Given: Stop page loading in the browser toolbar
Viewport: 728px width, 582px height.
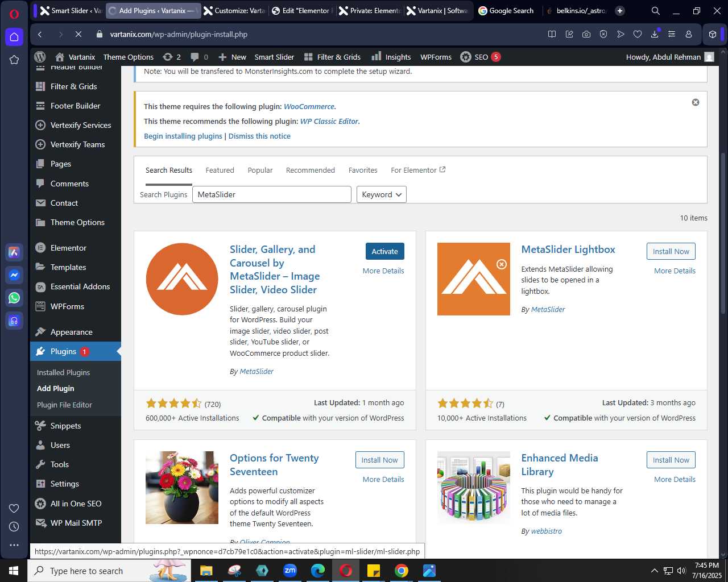Looking at the screenshot, I should coord(78,34).
